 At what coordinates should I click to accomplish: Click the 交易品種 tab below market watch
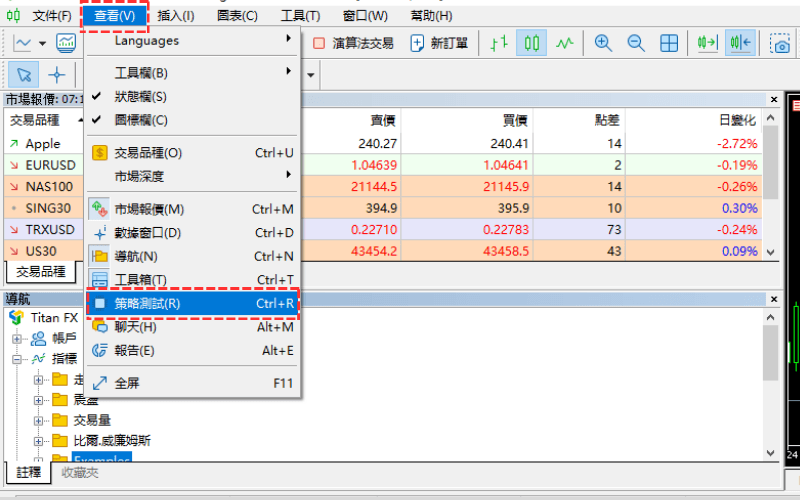point(41,271)
